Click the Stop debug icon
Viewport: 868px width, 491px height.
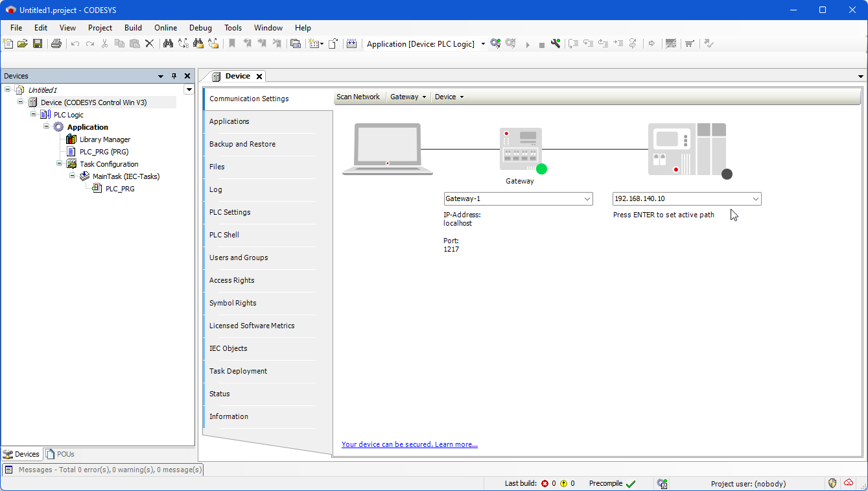pos(541,43)
